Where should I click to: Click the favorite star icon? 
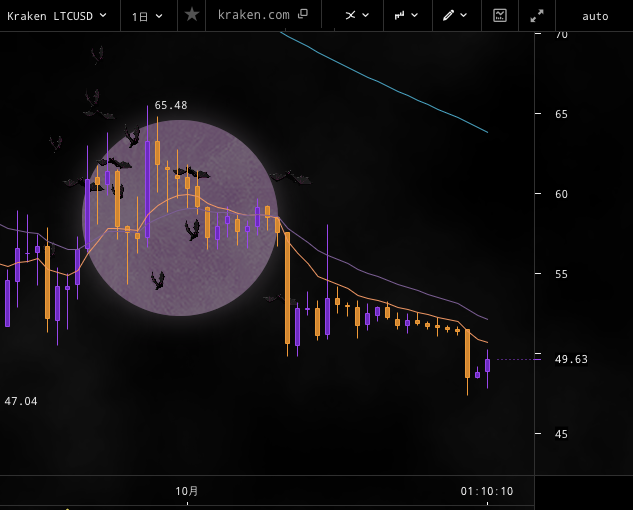[192, 15]
